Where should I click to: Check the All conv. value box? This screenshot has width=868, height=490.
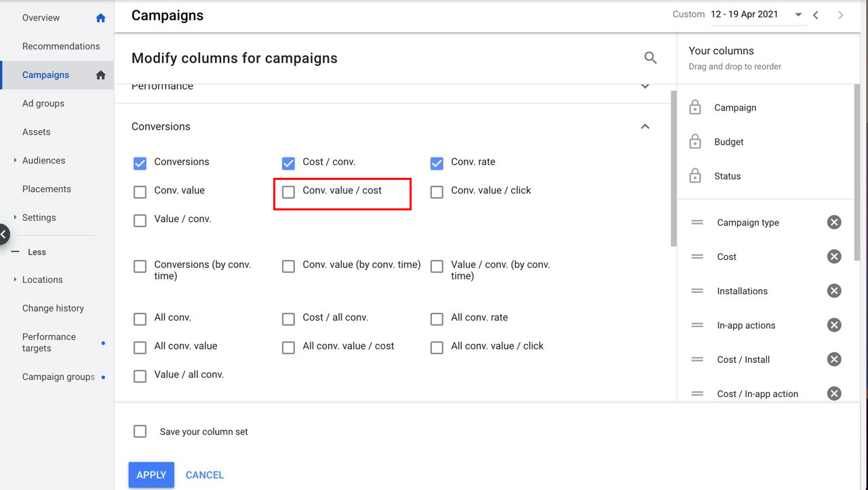(x=140, y=347)
